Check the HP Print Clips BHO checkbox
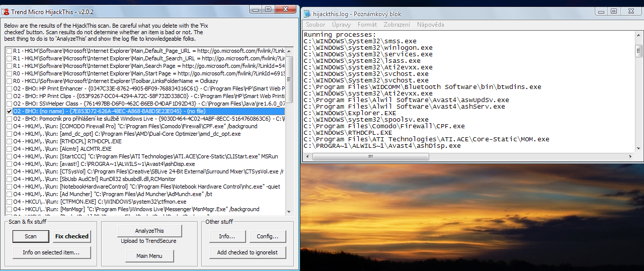The image size is (644, 271). tap(10, 96)
